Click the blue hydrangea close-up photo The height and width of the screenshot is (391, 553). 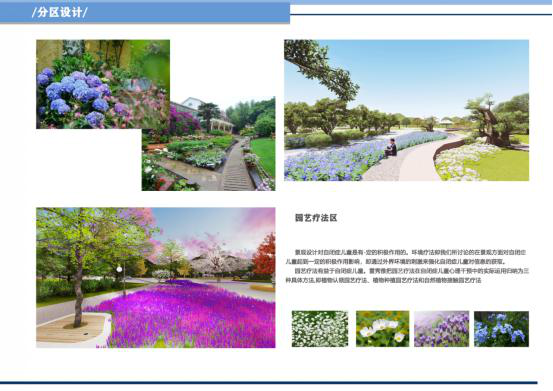(103, 84)
